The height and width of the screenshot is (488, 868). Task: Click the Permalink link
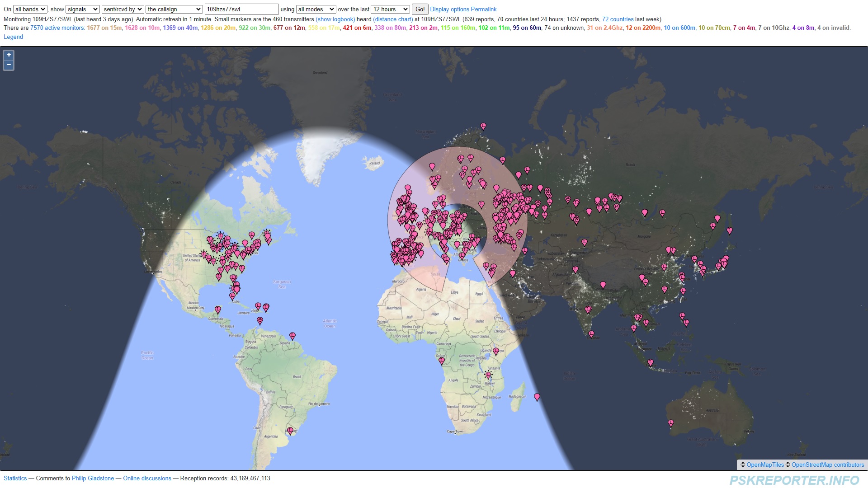click(x=483, y=9)
